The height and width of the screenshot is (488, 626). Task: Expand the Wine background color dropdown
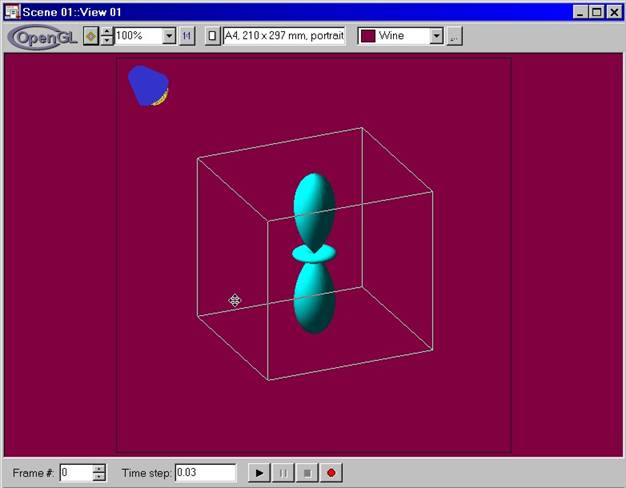tap(436, 36)
